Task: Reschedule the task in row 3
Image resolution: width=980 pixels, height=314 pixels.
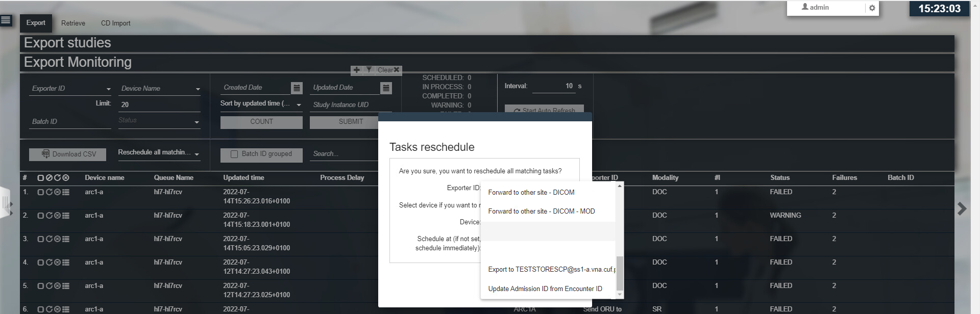Action: (49, 239)
